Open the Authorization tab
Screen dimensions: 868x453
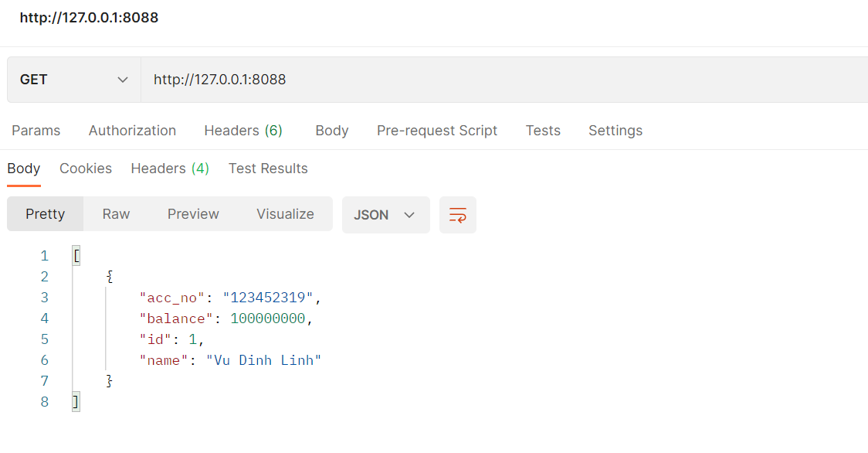pos(132,130)
